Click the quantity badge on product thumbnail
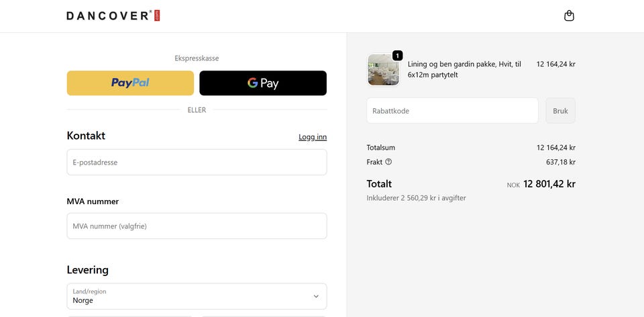 click(397, 56)
